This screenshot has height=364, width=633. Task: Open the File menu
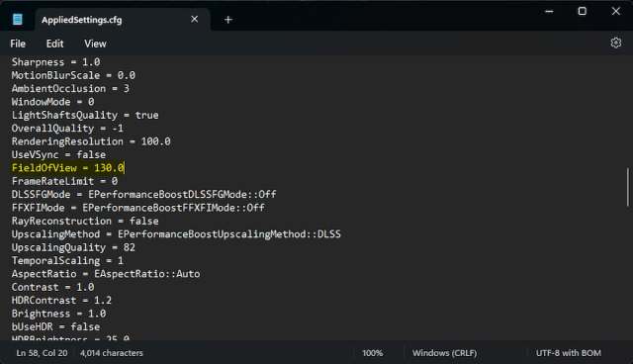18,44
